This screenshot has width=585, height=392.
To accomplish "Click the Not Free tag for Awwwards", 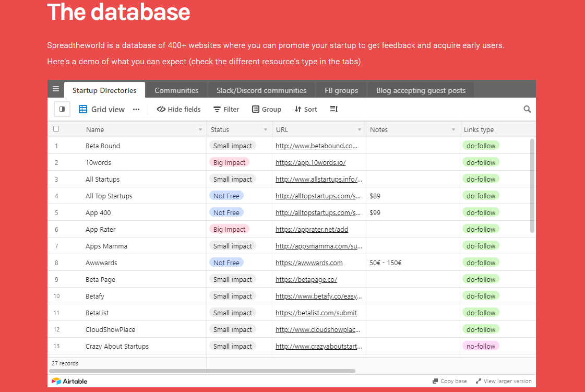I will tap(226, 263).
